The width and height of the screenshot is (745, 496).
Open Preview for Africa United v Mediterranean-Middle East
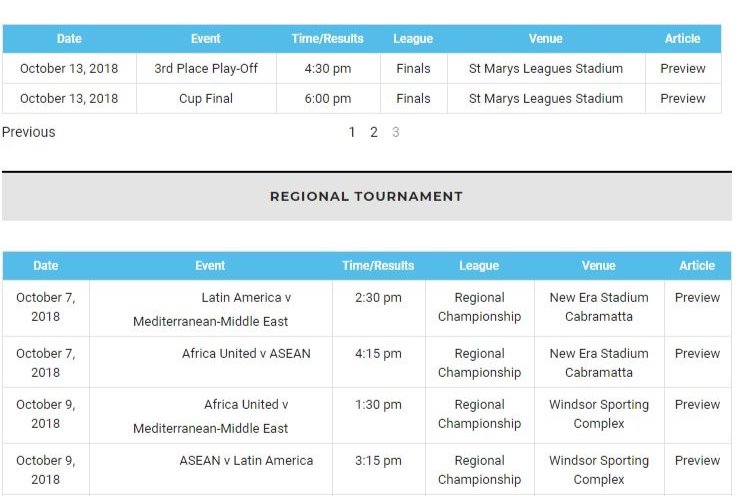point(697,404)
